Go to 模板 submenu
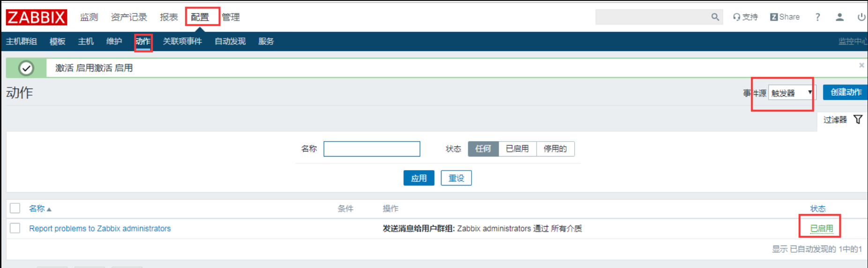The image size is (868, 268). (57, 41)
